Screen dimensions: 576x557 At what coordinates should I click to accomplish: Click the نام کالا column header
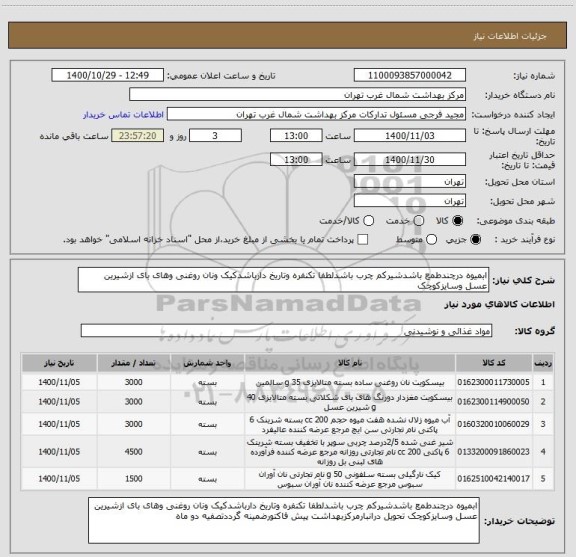pyautogui.click(x=350, y=363)
